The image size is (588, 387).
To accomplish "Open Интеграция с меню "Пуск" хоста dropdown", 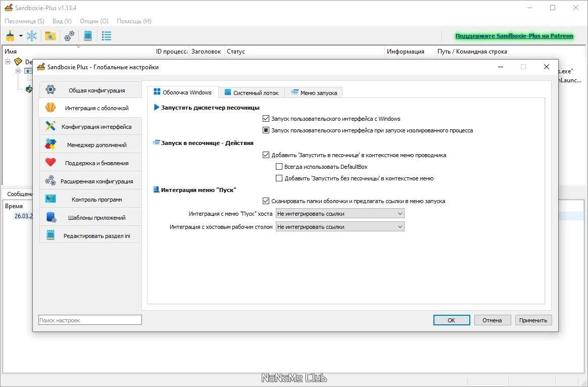I will pos(340,214).
